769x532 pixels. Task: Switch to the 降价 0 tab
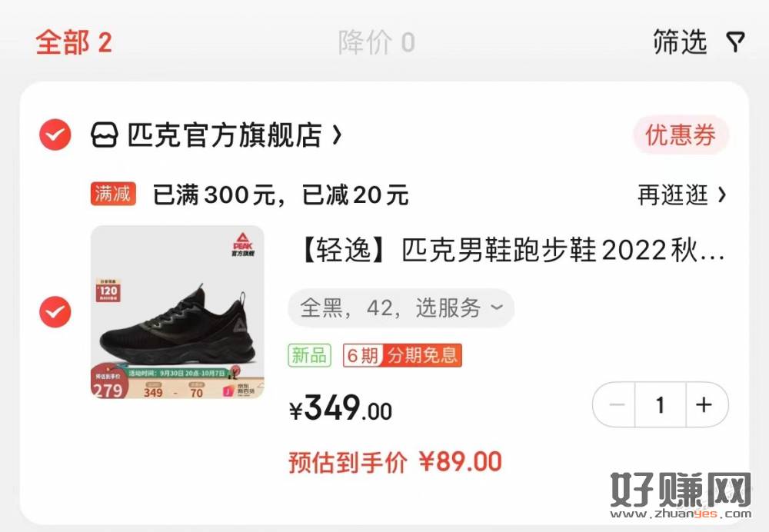[x=377, y=42]
